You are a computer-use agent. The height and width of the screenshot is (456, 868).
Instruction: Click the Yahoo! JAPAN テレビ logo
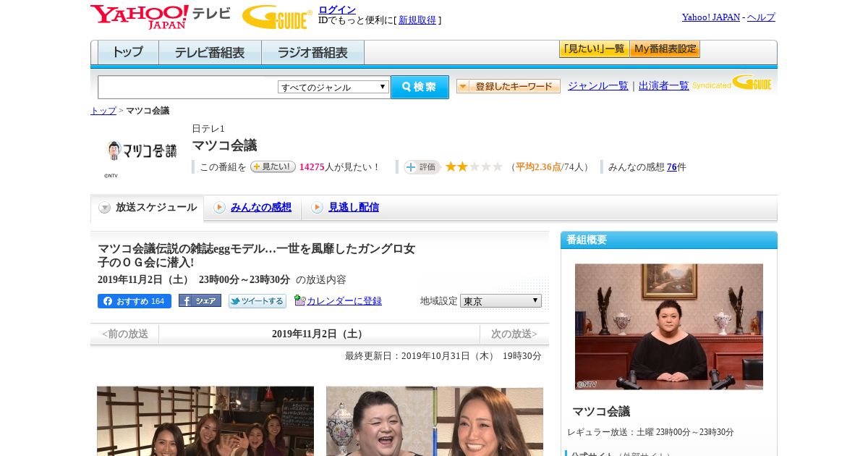tap(161, 17)
